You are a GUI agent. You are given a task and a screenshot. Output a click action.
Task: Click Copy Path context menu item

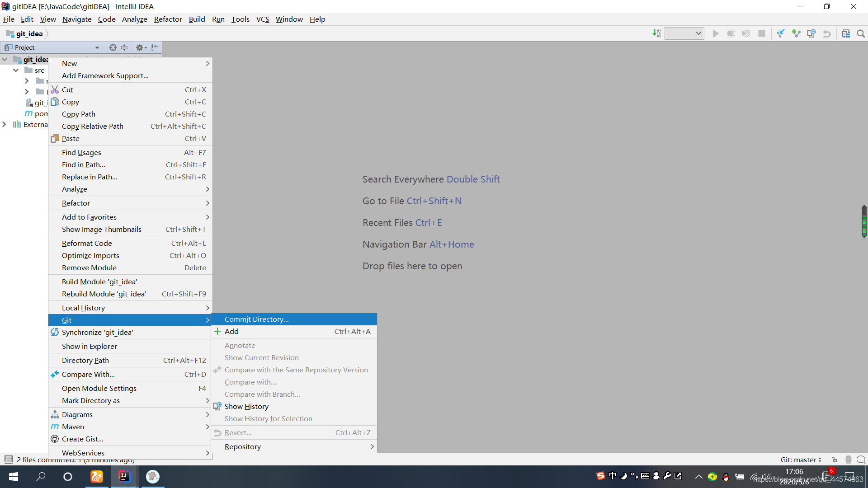[130, 114]
